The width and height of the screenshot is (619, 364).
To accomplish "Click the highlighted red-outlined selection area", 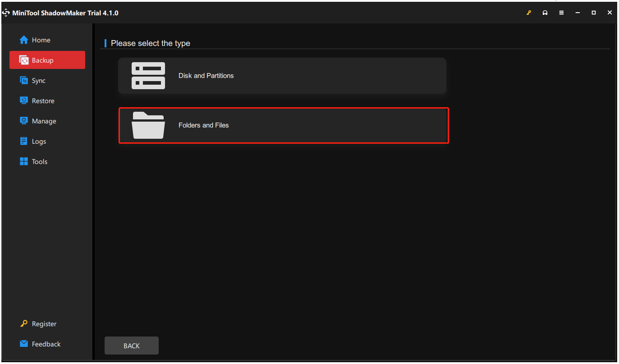I will [283, 125].
